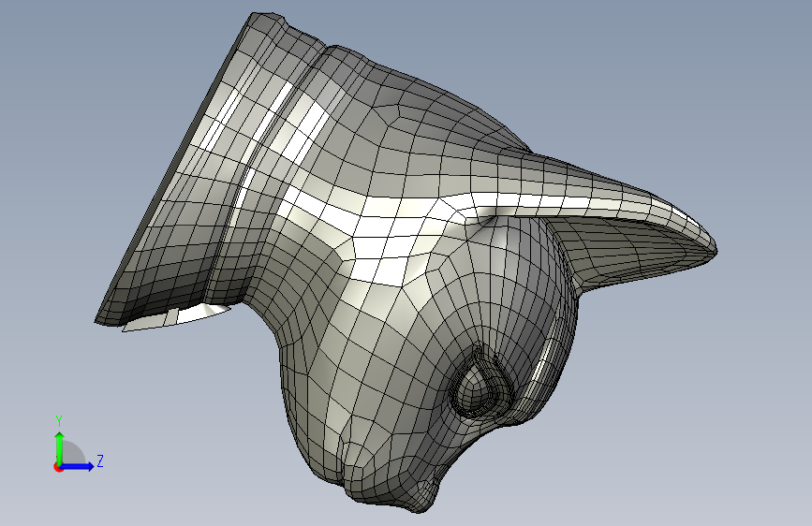The width and height of the screenshot is (812, 526).
Task: Click the green Y axis arrow of the triad
Action: 60,447
